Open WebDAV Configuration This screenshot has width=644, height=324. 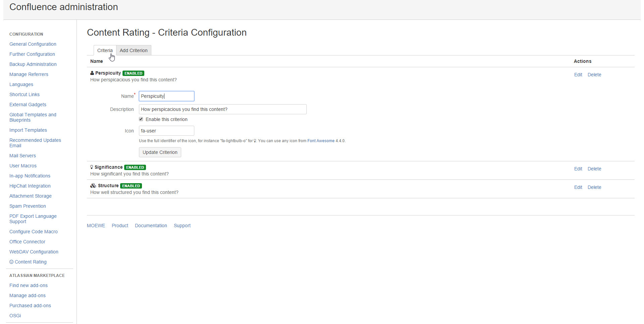[x=34, y=252]
